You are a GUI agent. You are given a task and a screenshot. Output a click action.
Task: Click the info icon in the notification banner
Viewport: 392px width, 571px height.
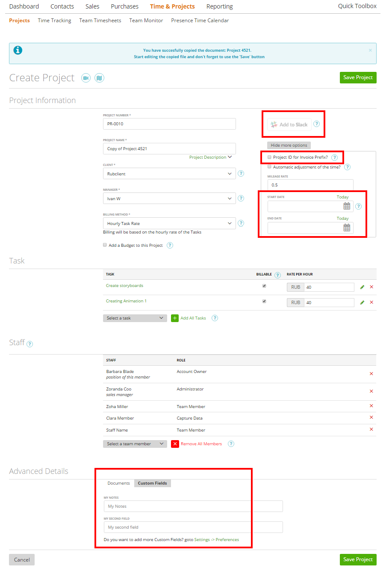click(18, 50)
